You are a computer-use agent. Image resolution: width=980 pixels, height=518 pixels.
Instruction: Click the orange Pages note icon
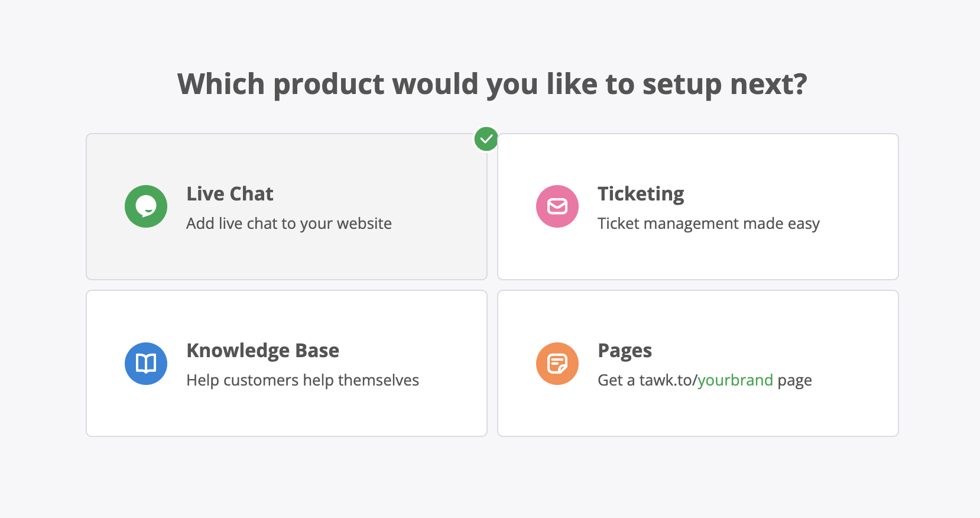click(x=557, y=364)
